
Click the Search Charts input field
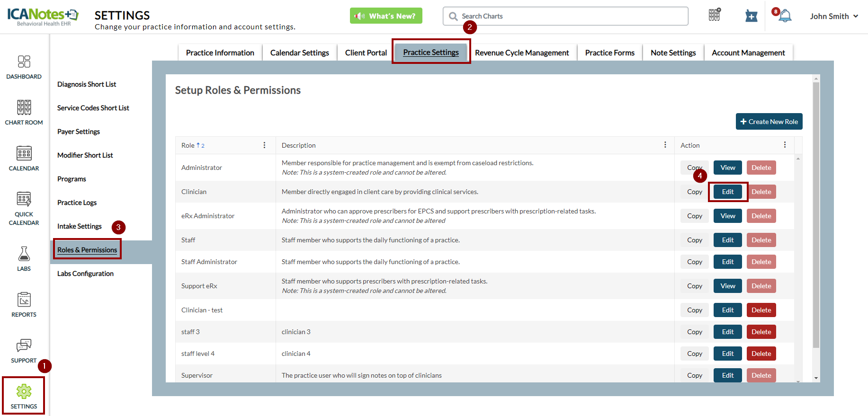[568, 16]
